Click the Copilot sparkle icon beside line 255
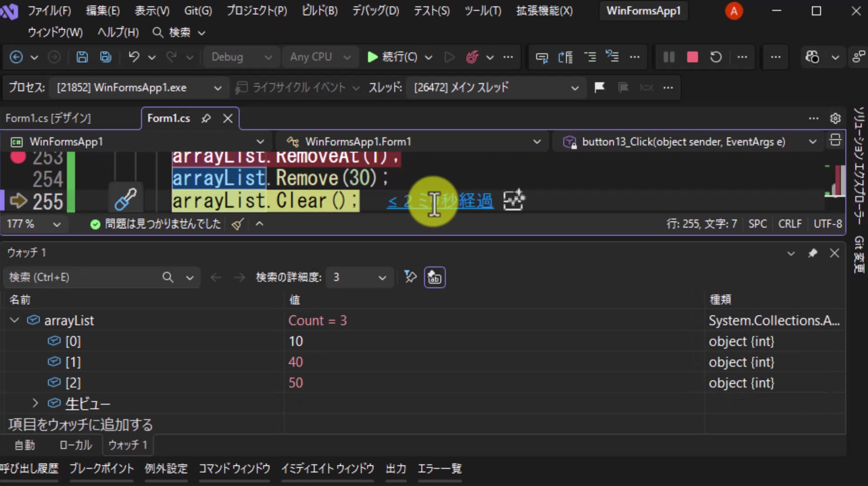Image resolution: width=868 pixels, height=486 pixels. [x=514, y=200]
